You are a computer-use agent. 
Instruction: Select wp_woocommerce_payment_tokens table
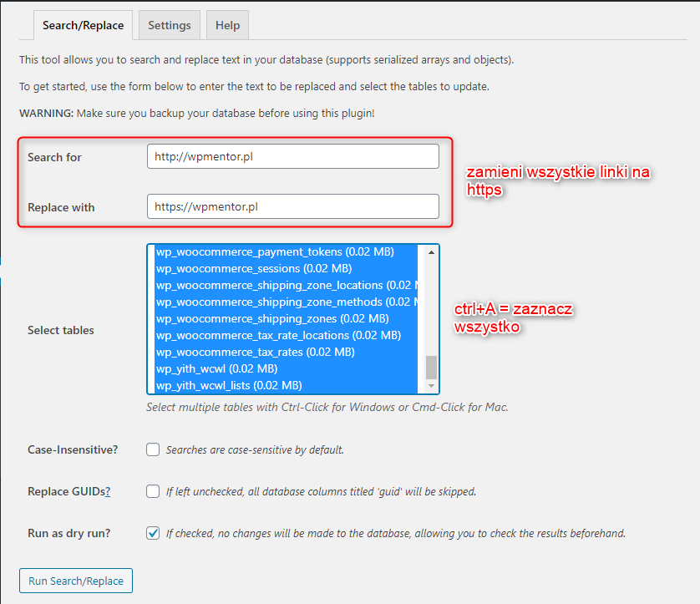tap(275, 252)
